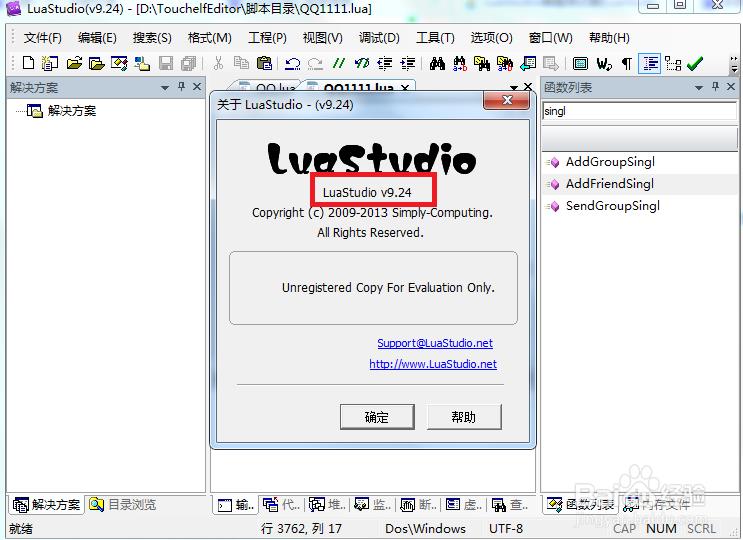Switch to the 目录浏览 tab
743x540 pixels.
(124, 505)
